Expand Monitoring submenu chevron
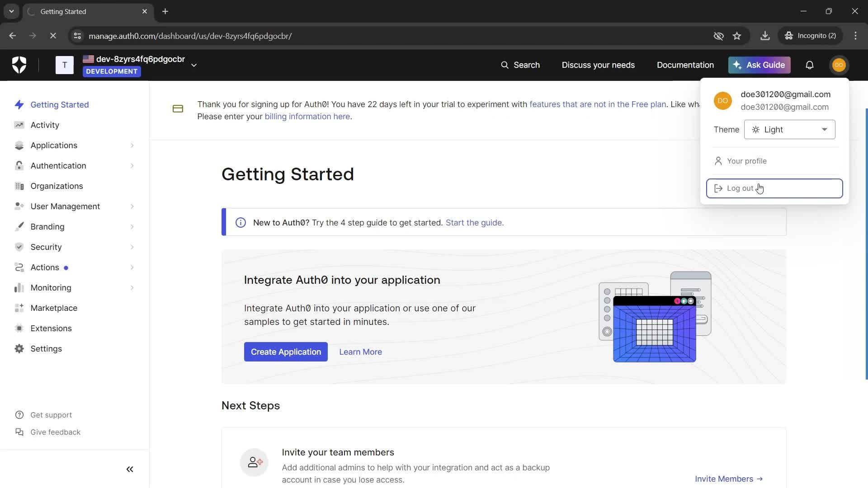This screenshot has width=868, height=488. pyautogui.click(x=132, y=288)
